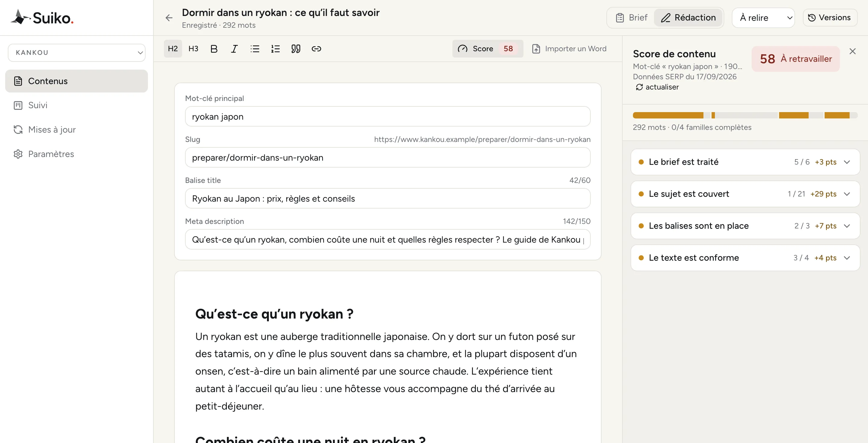Insert a bulleted list
Viewport: 868px width, 443px height.
[255, 49]
